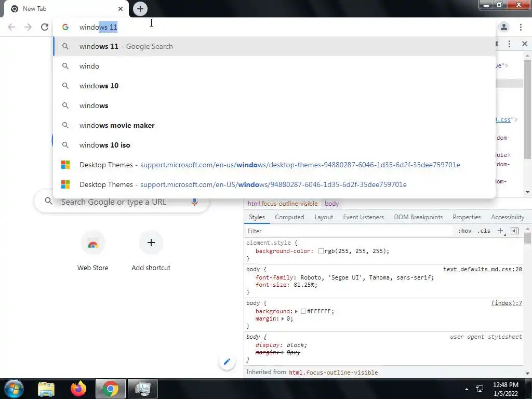Click the Chrome taskbar icon
This screenshot has width=532, height=399.
(x=110, y=389)
